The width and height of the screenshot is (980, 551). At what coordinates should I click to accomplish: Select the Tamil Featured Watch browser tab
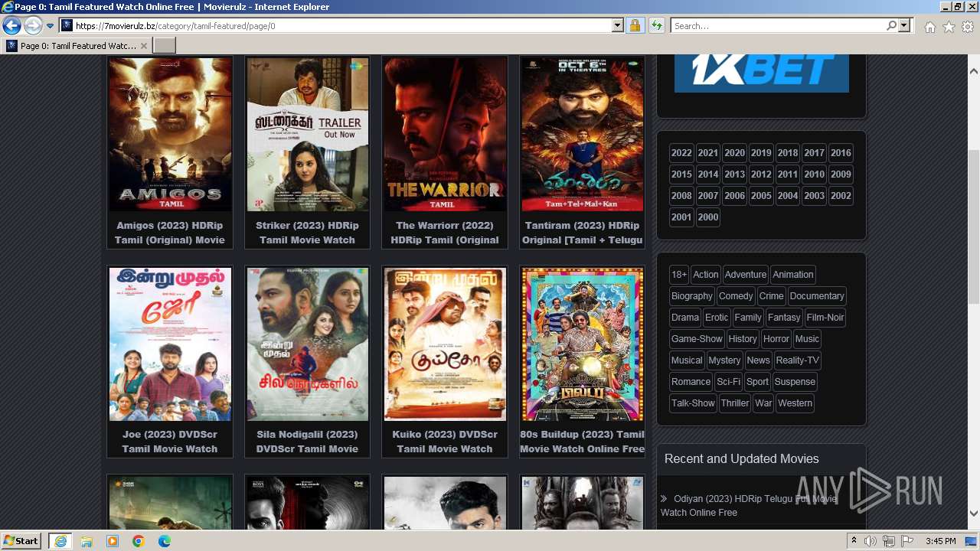pos(77,46)
